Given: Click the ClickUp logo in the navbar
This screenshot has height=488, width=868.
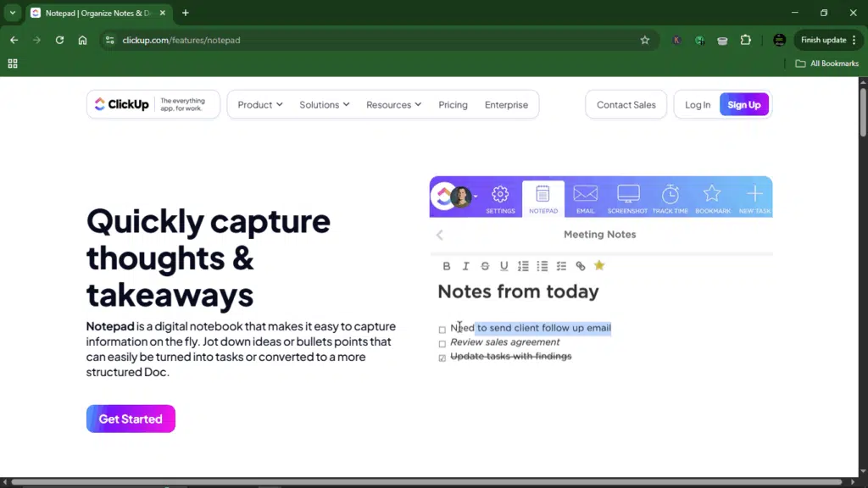Looking at the screenshot, I should [x=121, y=104].
